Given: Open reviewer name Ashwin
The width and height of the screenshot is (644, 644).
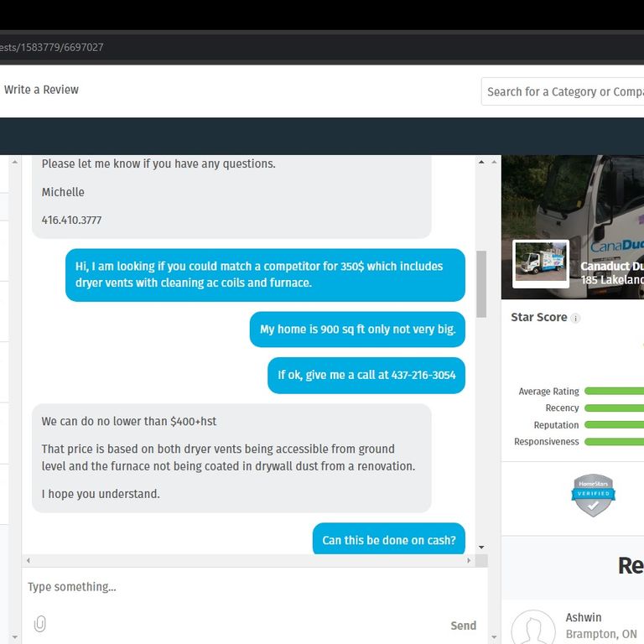Looking at the screenshot, I should tap(584, 617).
